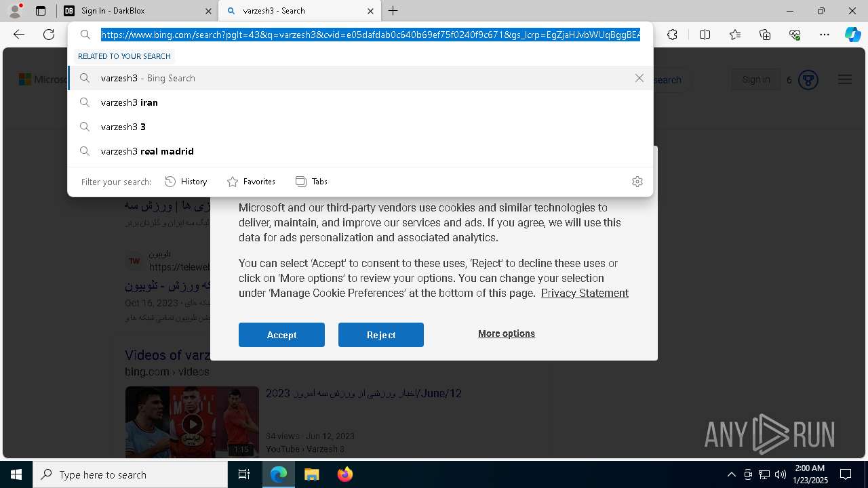Reload the page with refresh icon
This screenshot has width=868, height=488.
[49, 35]
